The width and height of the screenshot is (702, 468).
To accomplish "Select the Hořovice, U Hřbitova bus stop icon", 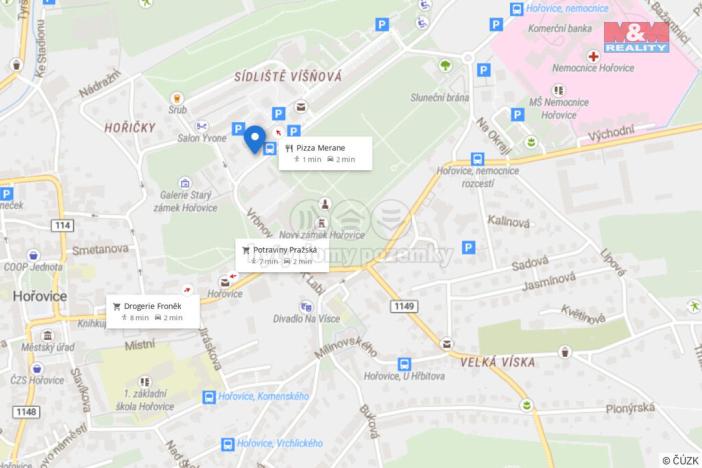I will (404, 364).
